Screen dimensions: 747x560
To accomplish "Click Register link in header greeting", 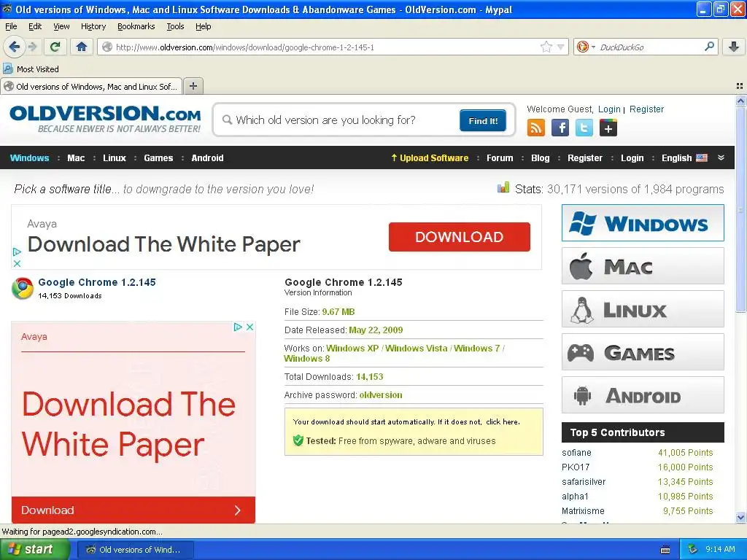I will coord(646,109).
